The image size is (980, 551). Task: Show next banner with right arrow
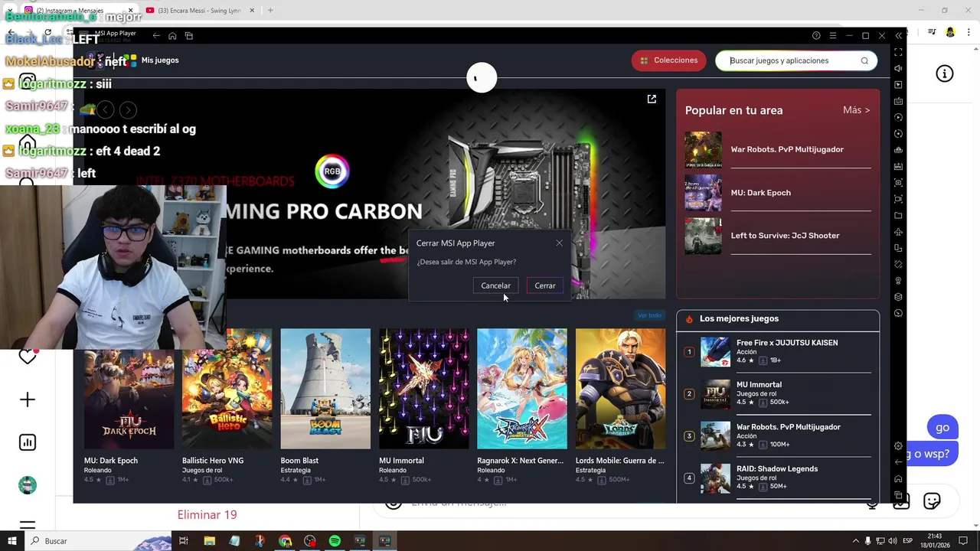coord(128,110)
